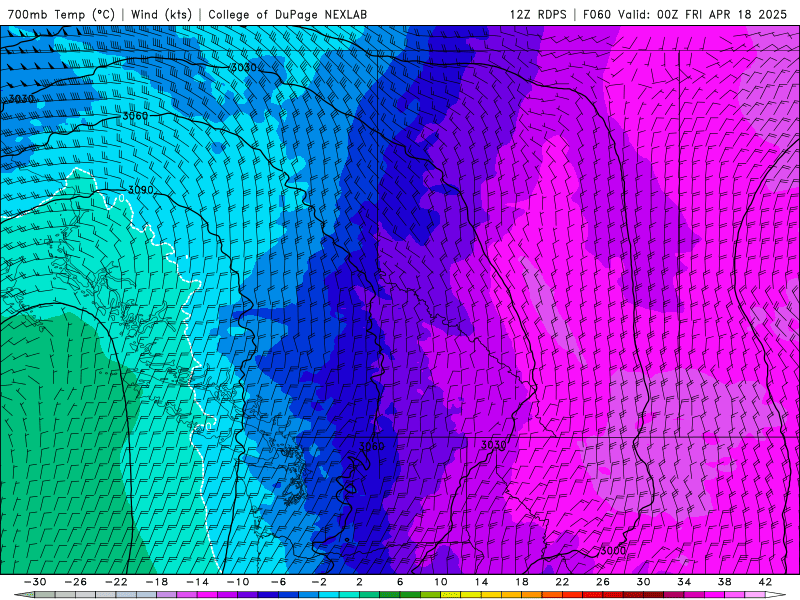Click the positive 14 value on the color scale

click(x=481, y=582)
